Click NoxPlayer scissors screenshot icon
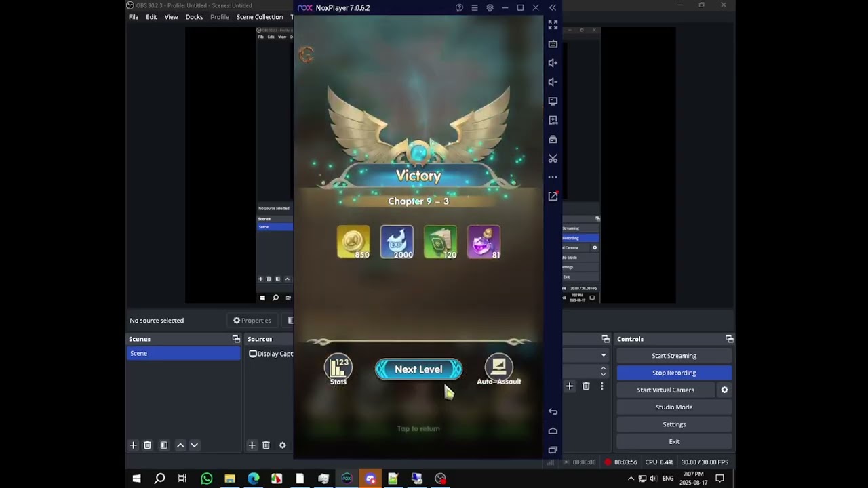This screenshot has width=868, height=488. pos(553,158)
